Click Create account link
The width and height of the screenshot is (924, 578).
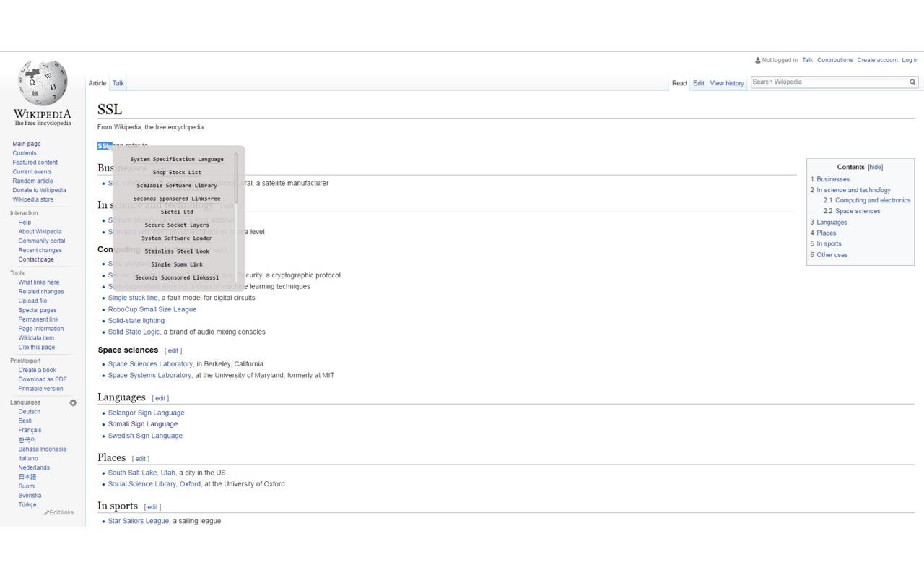[x=878, y=60]
